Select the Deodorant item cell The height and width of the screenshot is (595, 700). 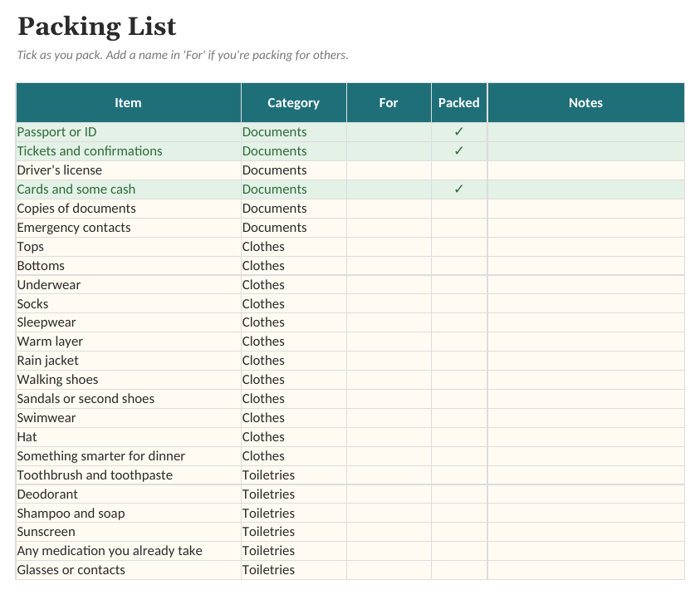[x=129, y=494]
